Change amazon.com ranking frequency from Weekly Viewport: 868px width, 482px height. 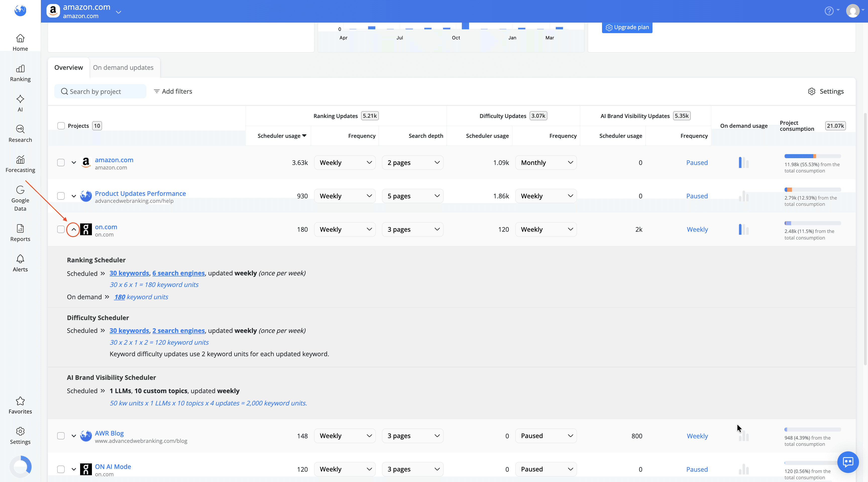[345, 162]
